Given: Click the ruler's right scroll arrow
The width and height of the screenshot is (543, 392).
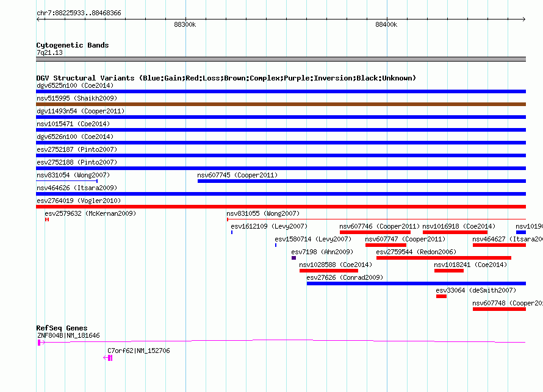Looking at the screenshot, I should click(523, 20).
